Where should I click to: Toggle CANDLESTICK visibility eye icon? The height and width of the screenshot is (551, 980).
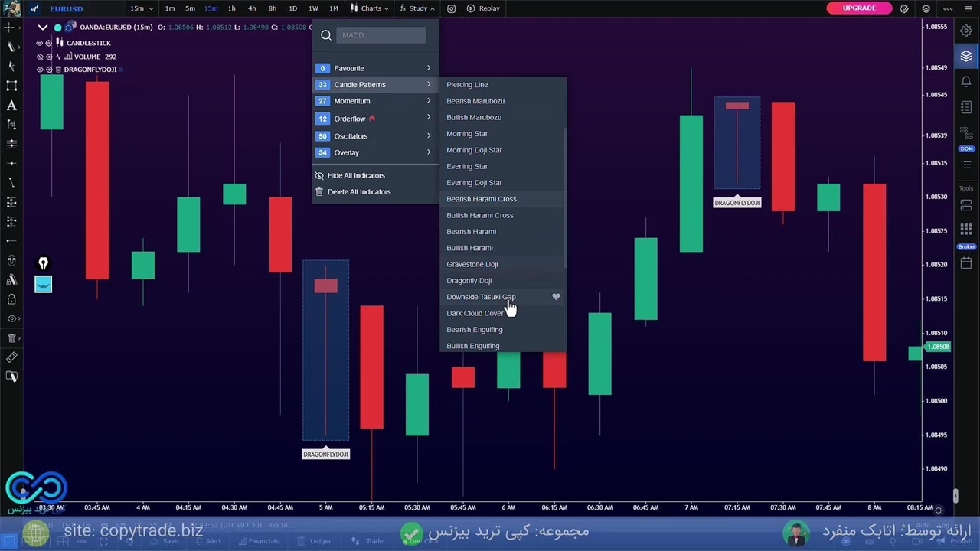[40, 43]
